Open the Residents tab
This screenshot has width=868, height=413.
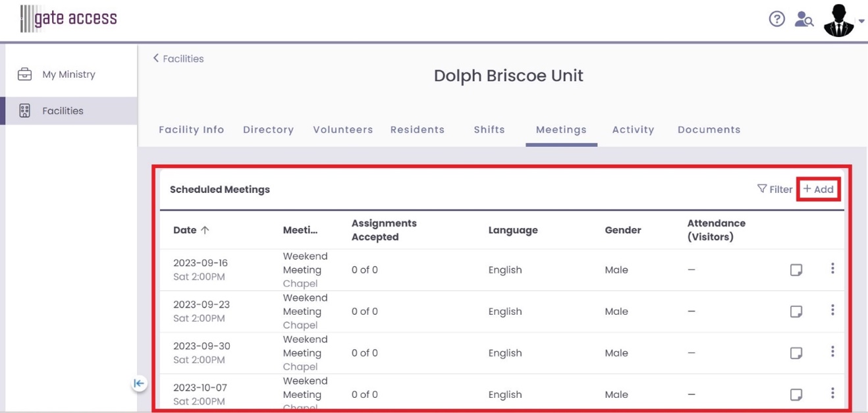(418, 130)
